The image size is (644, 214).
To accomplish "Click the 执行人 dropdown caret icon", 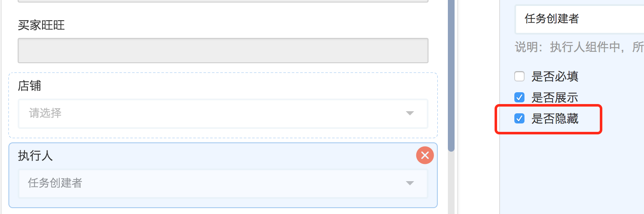I will tap(409, 183).
